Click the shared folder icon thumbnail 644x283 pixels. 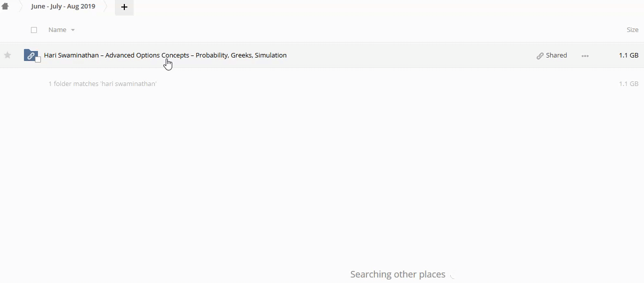30,55
